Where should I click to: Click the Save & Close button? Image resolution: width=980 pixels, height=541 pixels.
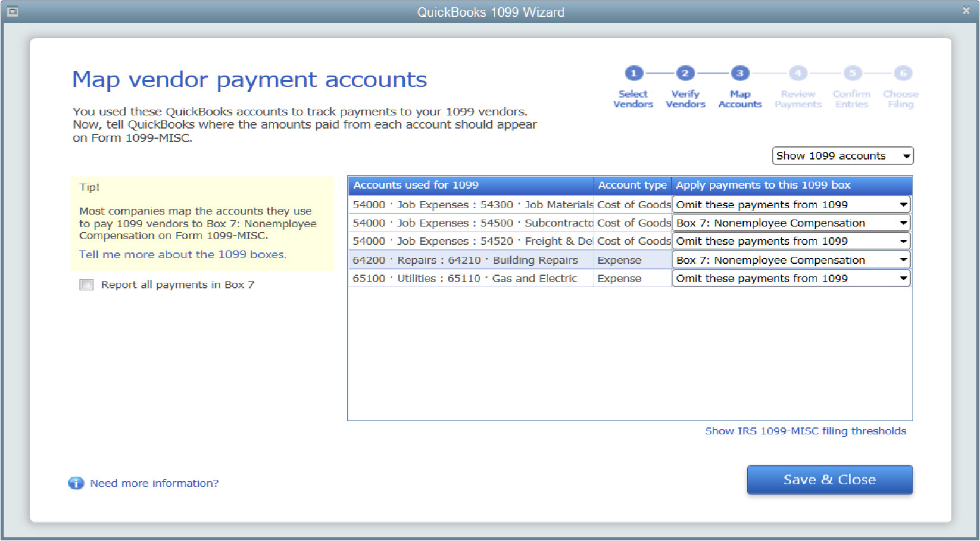[x=829, y=480]
